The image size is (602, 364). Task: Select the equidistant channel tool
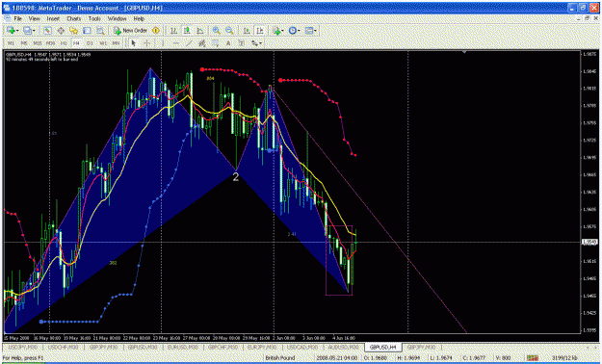(x=202, y=43)
